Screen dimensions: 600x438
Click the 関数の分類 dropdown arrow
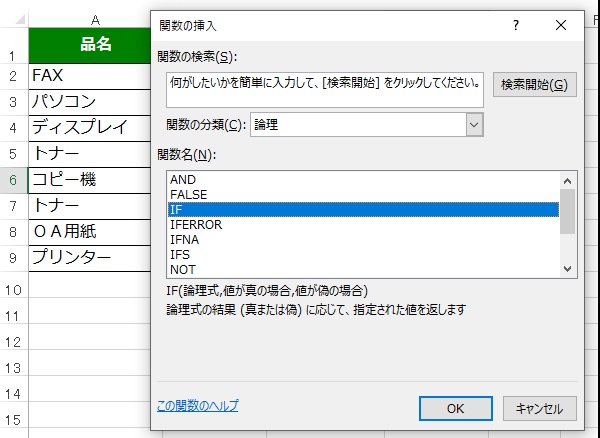474,125
